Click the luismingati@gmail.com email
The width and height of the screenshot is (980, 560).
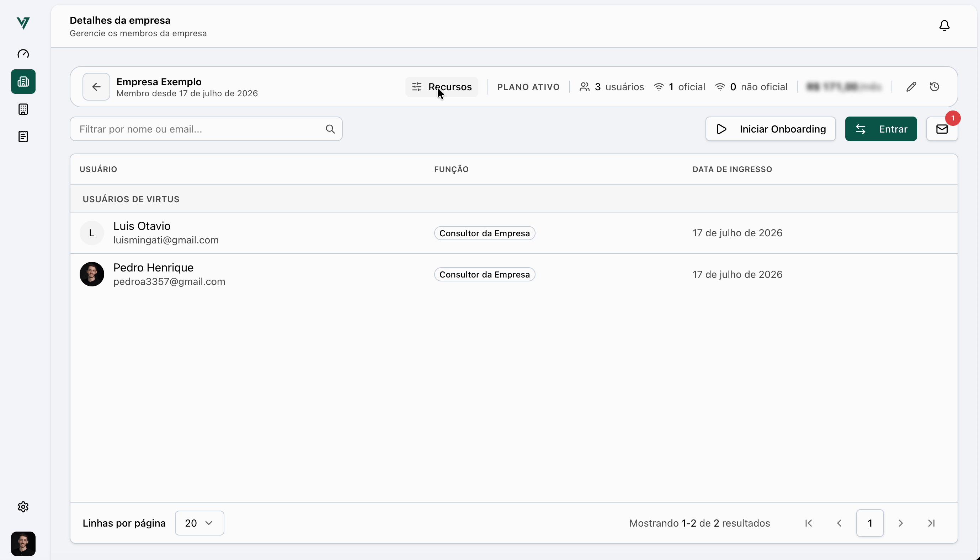tap(166, 240)
